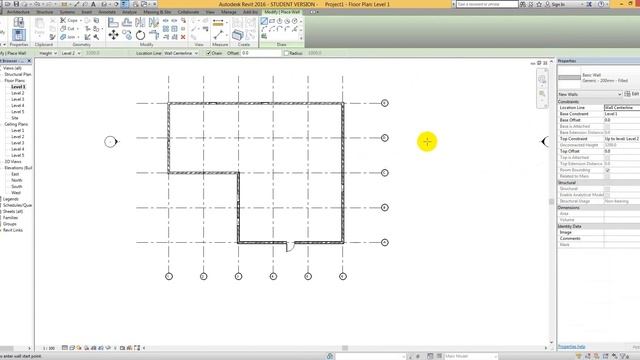The width and height of the screenshot is (640, 360).
Task: Select the Mirror Draw Axis tool
Action: [153, 22]
